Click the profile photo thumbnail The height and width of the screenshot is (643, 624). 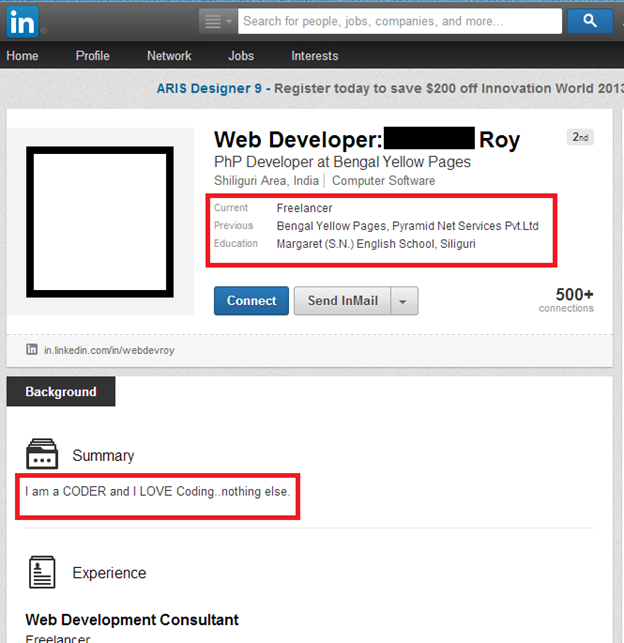[x=100, y=222]
